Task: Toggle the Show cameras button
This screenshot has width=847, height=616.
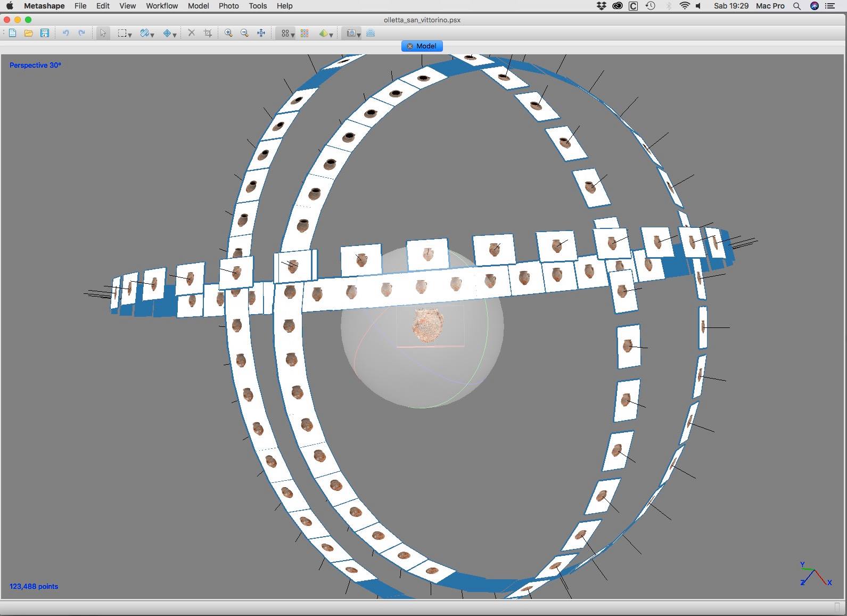Action: coord(350,33)
